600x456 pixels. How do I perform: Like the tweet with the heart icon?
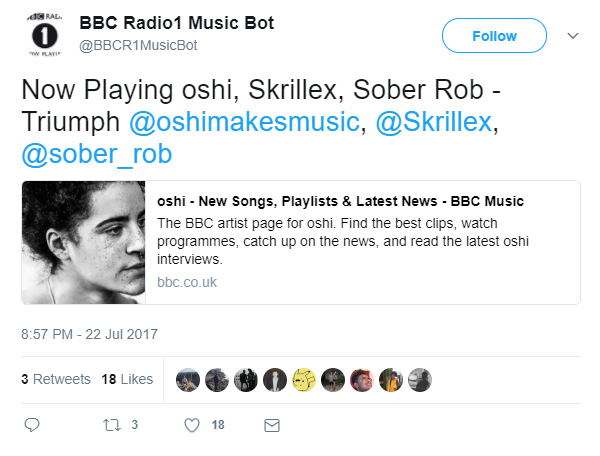click(x=192, y=425)
